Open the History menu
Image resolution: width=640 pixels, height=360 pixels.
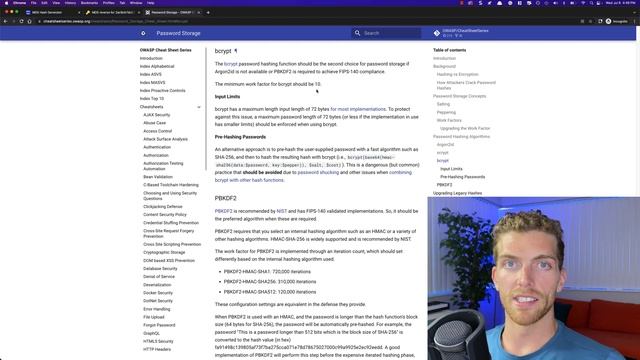tap(70, 3)
